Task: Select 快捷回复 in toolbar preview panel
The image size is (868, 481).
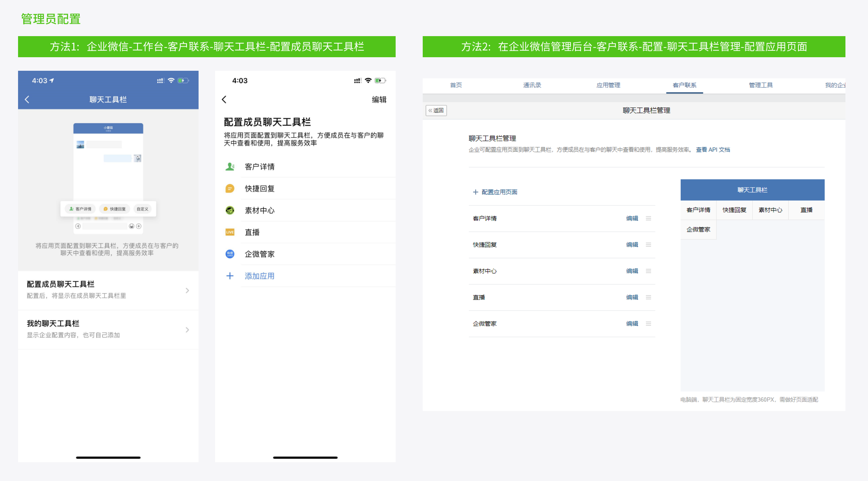Action: click(734, 210)
